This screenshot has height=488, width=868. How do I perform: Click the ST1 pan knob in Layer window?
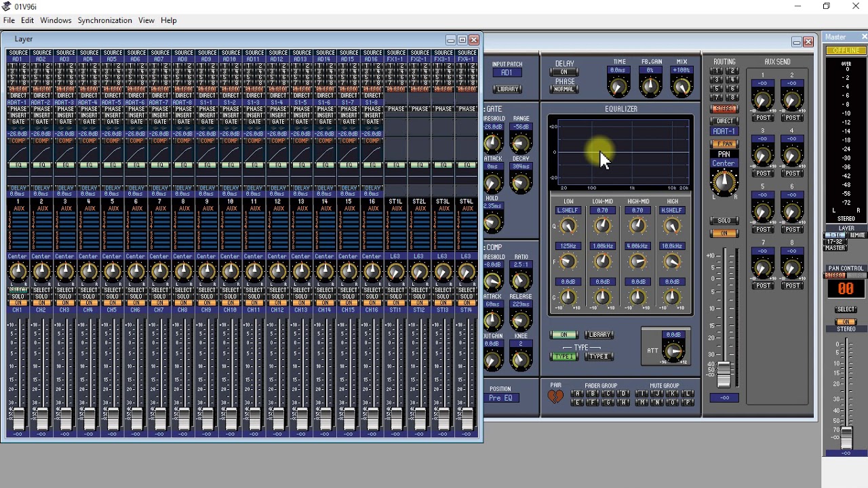396,272
